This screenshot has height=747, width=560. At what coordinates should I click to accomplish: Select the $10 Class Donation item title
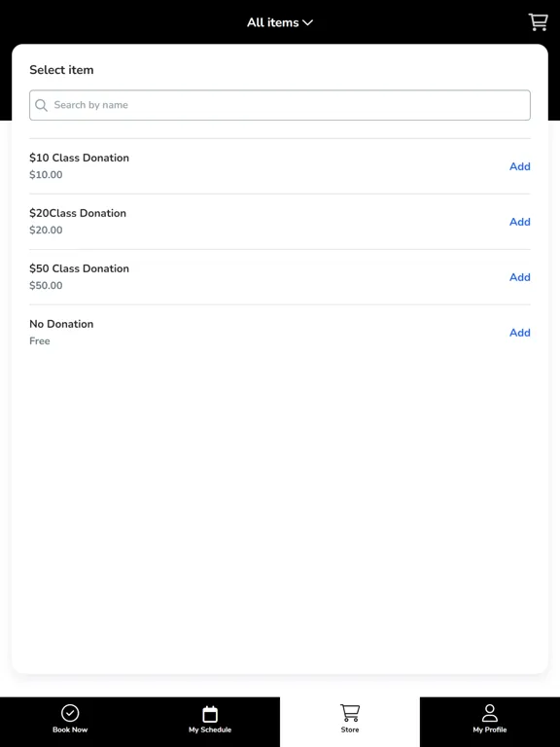click(79, 158)
